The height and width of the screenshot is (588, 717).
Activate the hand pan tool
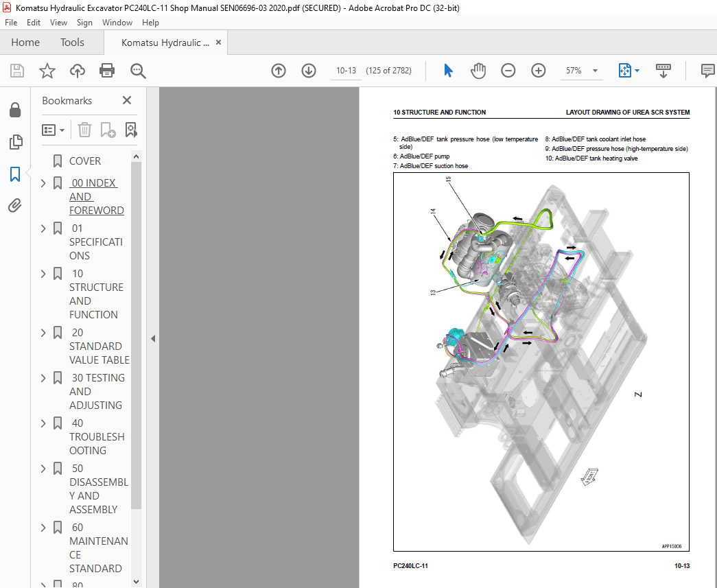pyautogui.click(x=478, y=71)
